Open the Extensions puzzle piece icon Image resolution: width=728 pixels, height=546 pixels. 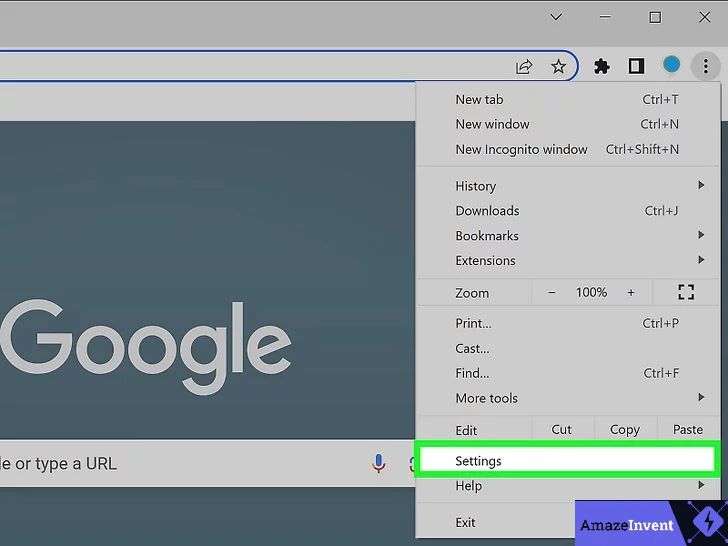[x=602, y=66]
